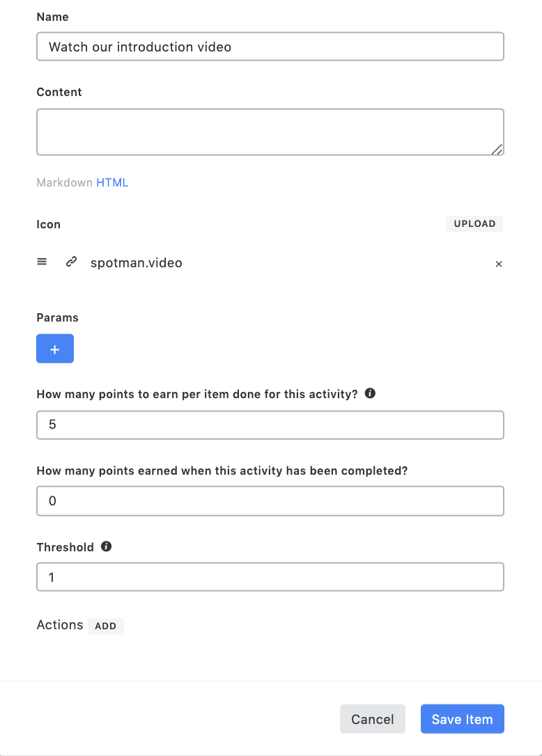
Task: Click inside the empty Content textarea
Action: point(270,131)
